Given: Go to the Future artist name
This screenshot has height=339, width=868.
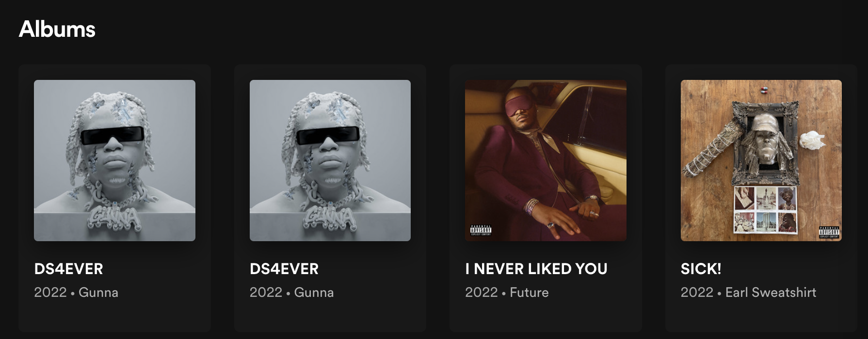Looking at the screenshot, I should tap(529, 293).
